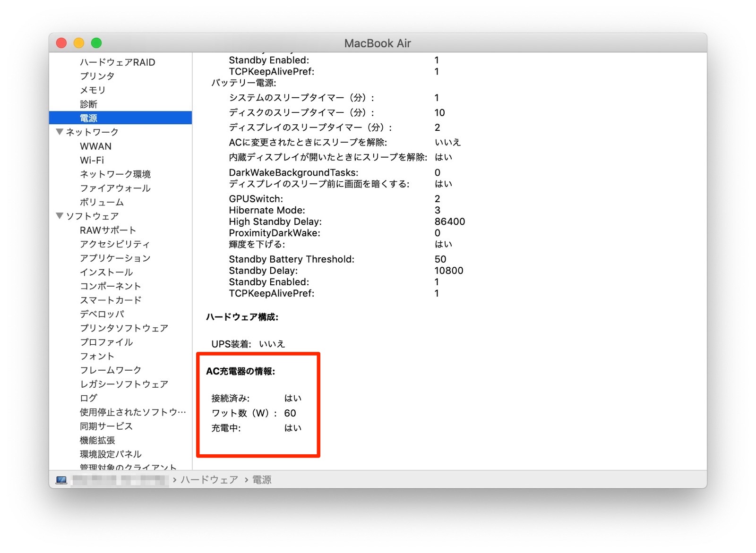Select プロファイル in the sidebar

[x=106, y=342]
